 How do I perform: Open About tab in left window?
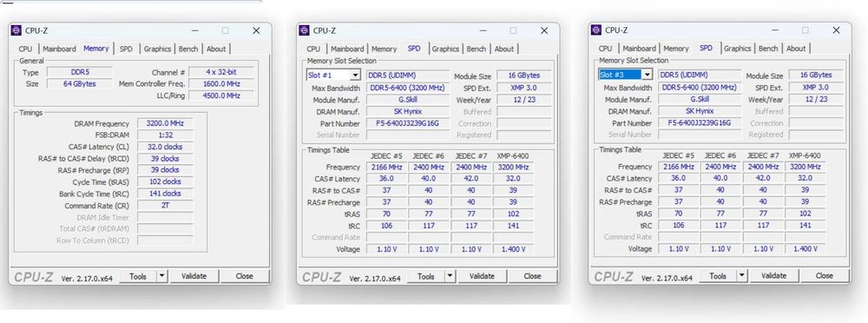coord(216,49)
